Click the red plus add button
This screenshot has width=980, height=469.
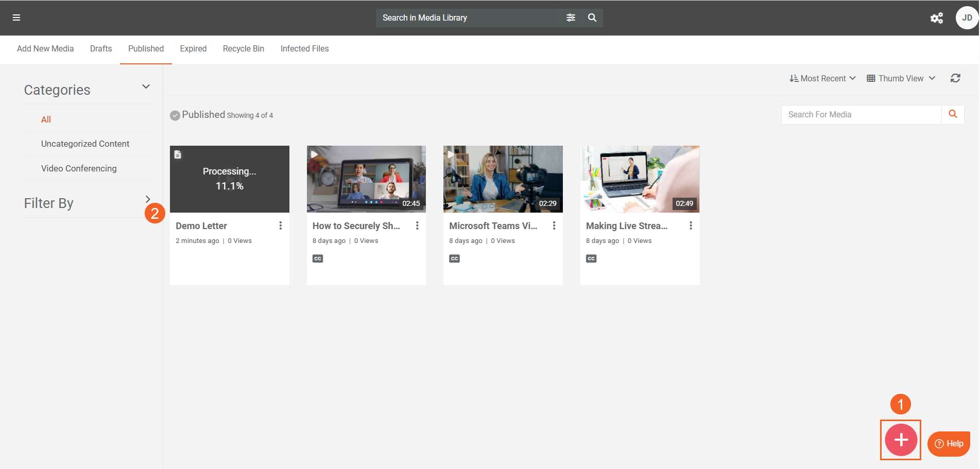[x=901, y=440]
